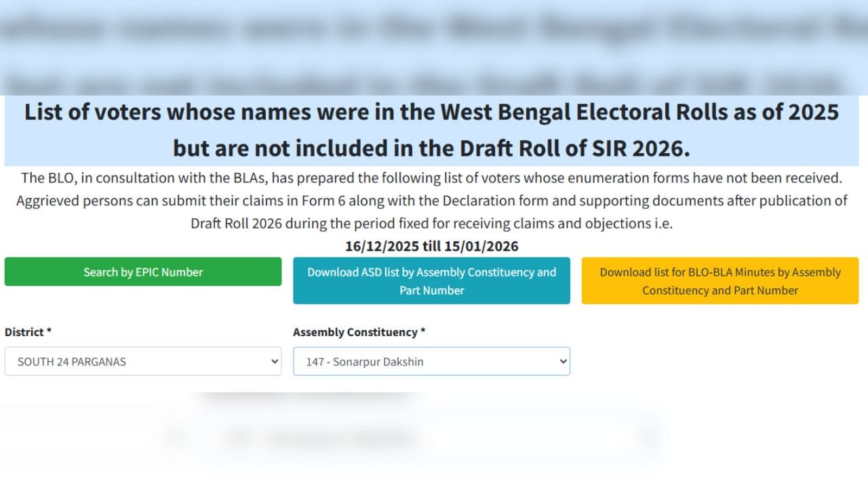Download ASD list by Assembly Constituency
Screen dimensions: 868x488
point(431,281)
